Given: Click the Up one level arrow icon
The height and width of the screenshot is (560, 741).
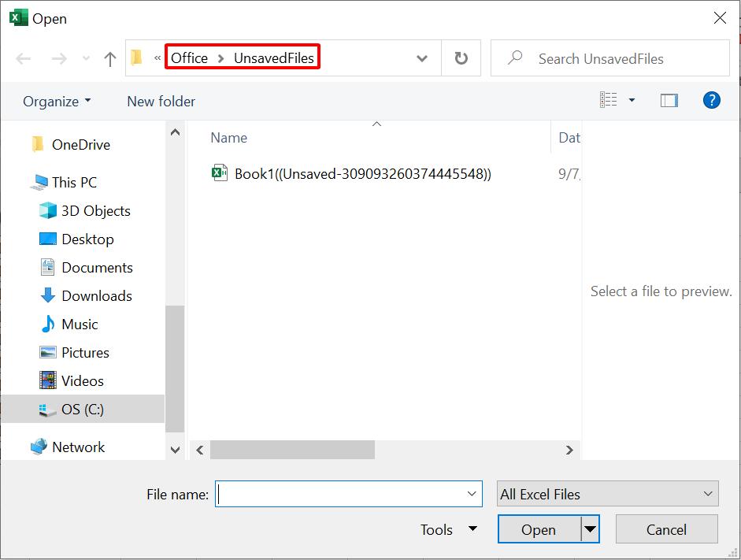Looking at the screenshot, I should pos(110,59).
